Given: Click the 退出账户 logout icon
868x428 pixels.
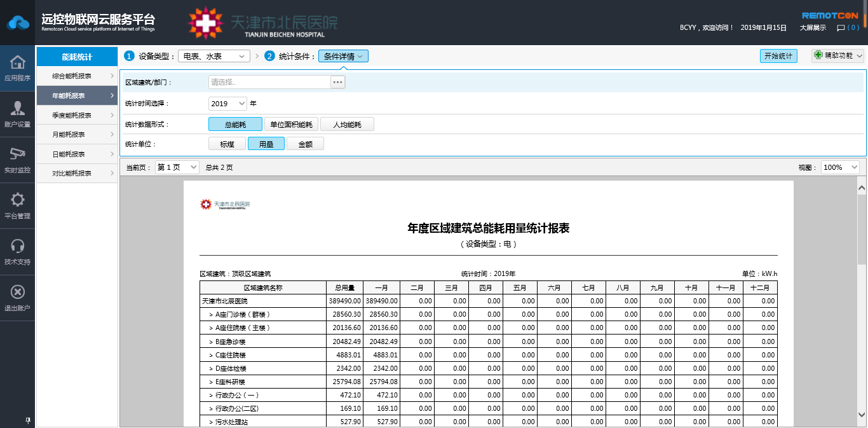Looking at the screenshot, I should coord(18,292).
